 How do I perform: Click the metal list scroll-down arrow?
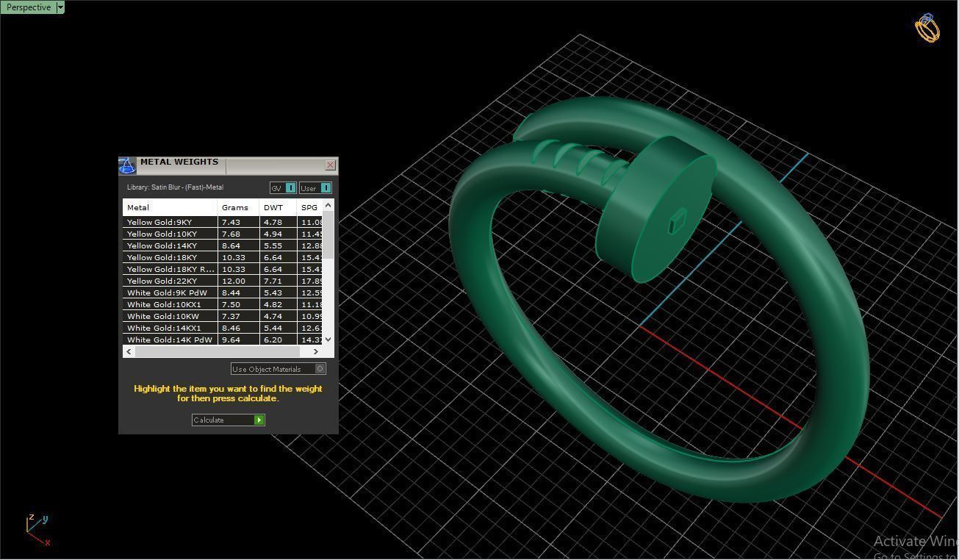[328, 339]
